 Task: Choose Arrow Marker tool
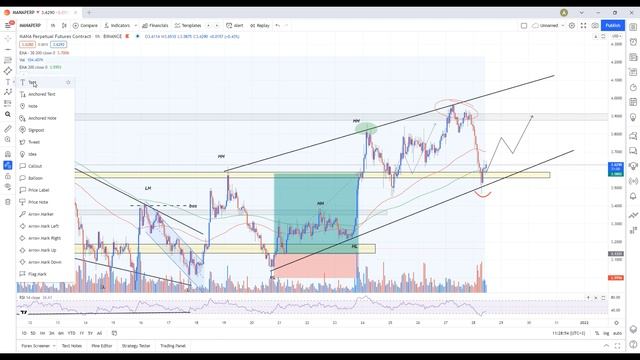(45, 214)
